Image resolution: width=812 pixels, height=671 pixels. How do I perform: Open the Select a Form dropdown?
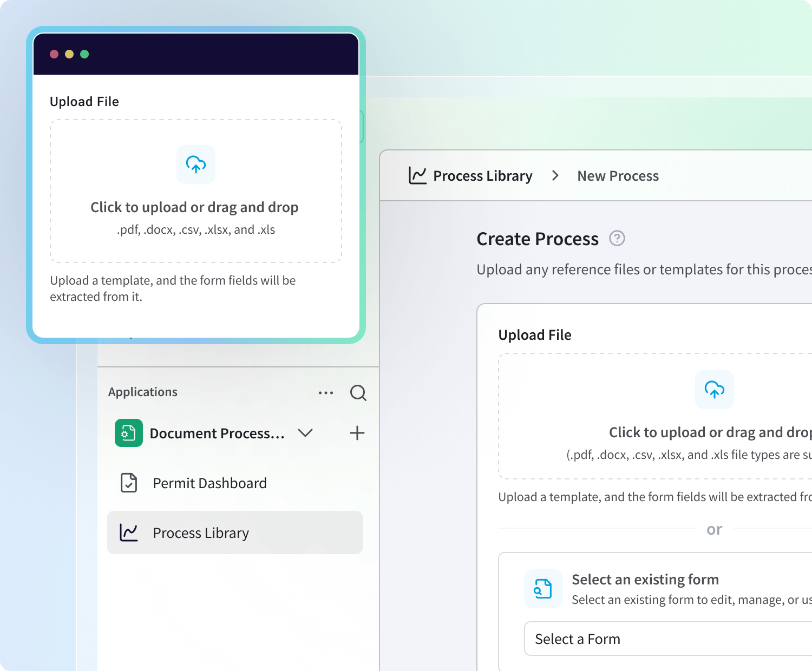[x=666, y=639]
